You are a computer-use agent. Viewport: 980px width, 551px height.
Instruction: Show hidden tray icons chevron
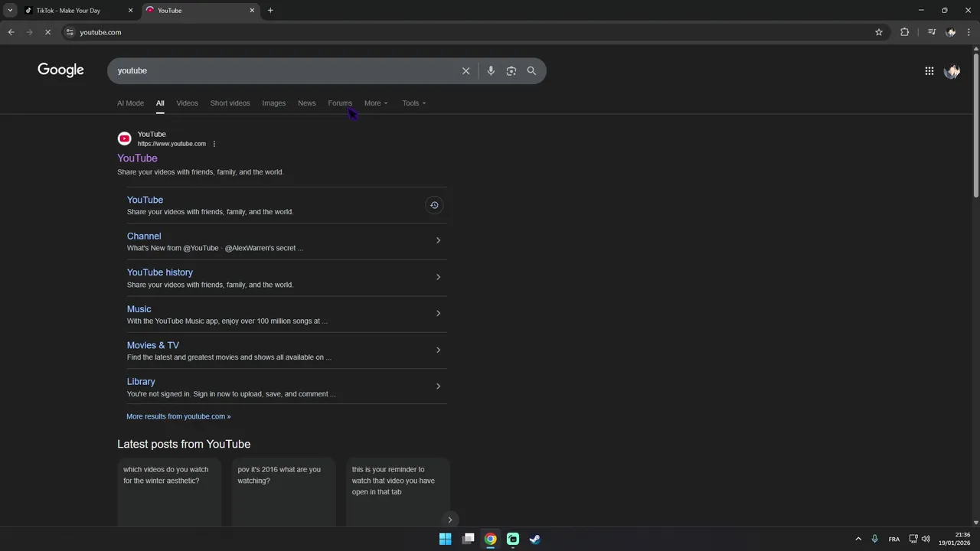pos(858,539)
